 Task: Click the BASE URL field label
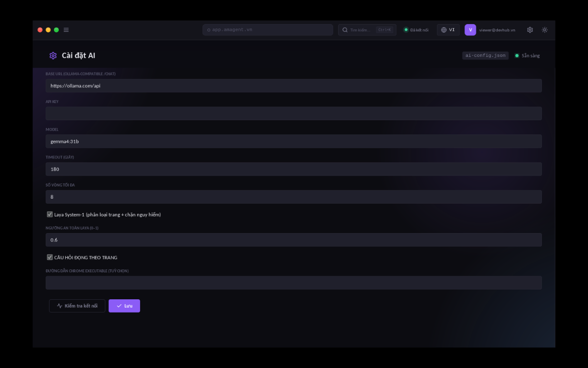[81, 74]
